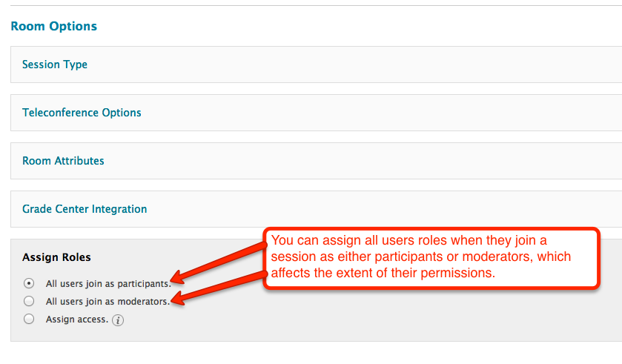Select the Assign access radio button
The height and width of the screenshot is (364, 622).
(29, 319)
